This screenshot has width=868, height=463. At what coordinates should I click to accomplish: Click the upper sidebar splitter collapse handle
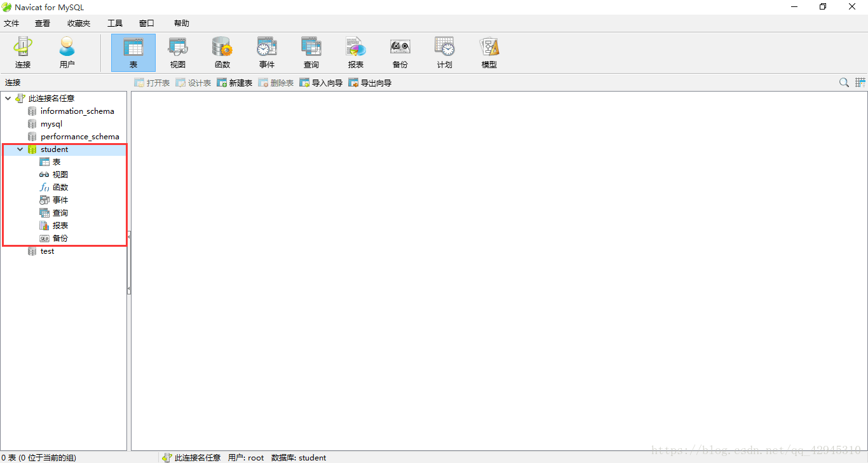coord(129,237)
